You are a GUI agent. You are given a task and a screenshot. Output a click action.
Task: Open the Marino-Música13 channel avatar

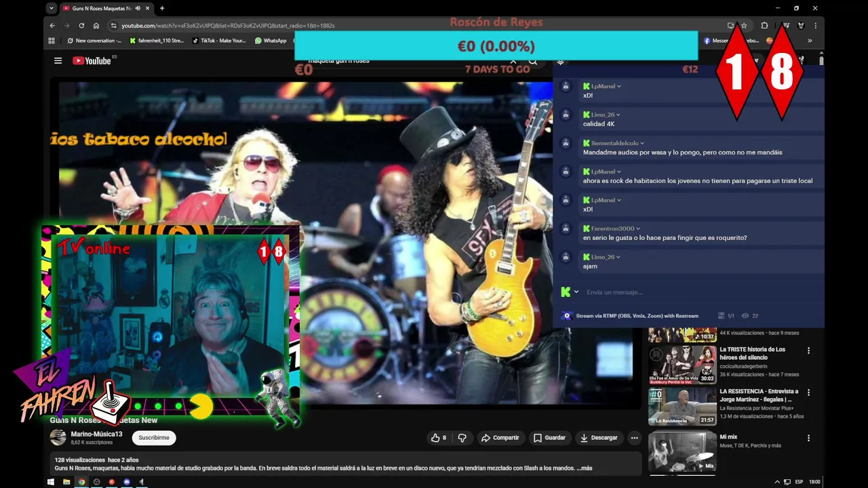[58, 438]
